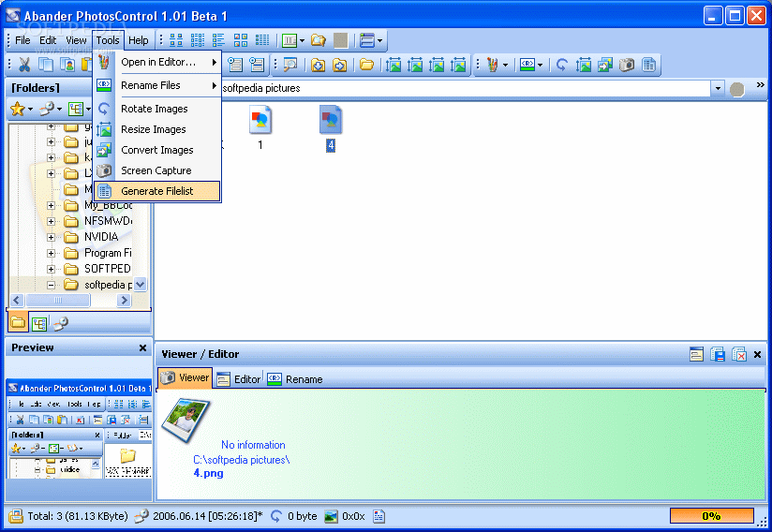Select the details grid view mode icon

click(262, 40)
